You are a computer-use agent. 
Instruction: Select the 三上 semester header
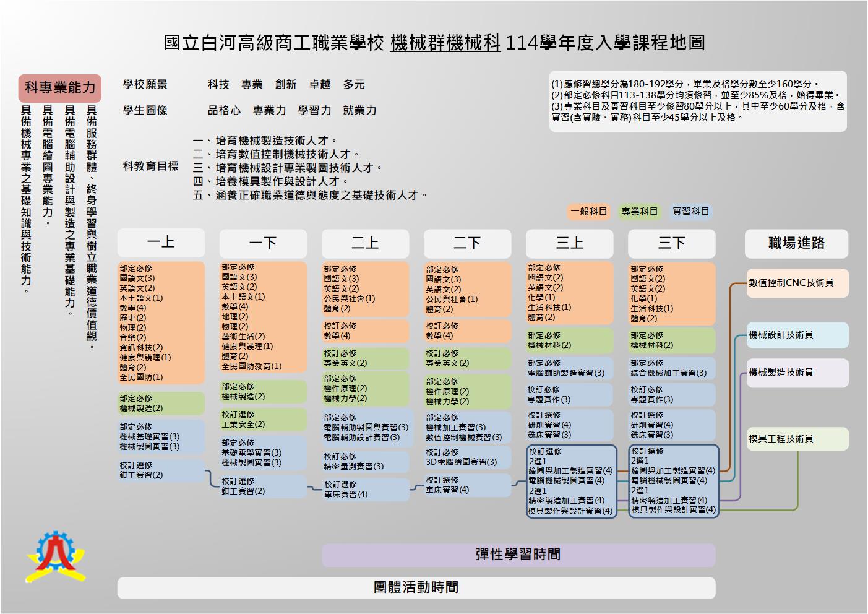pyautogui.click(x=569, y=243)
